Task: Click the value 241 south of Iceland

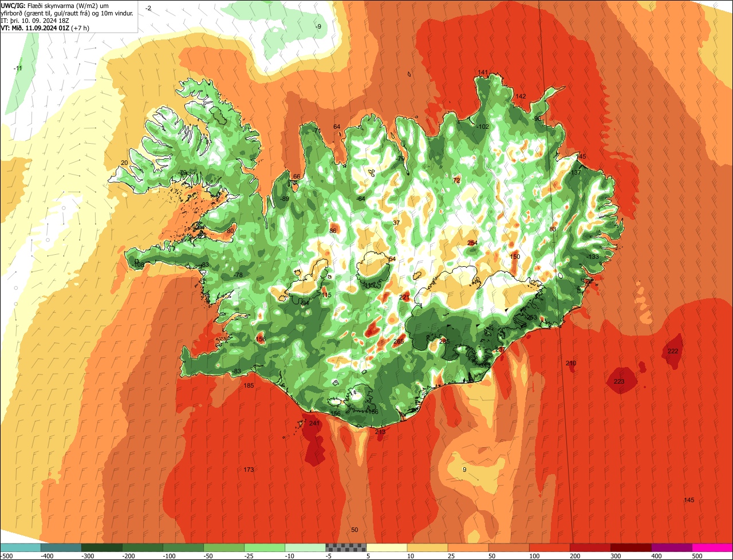Action: click(314, 423)
